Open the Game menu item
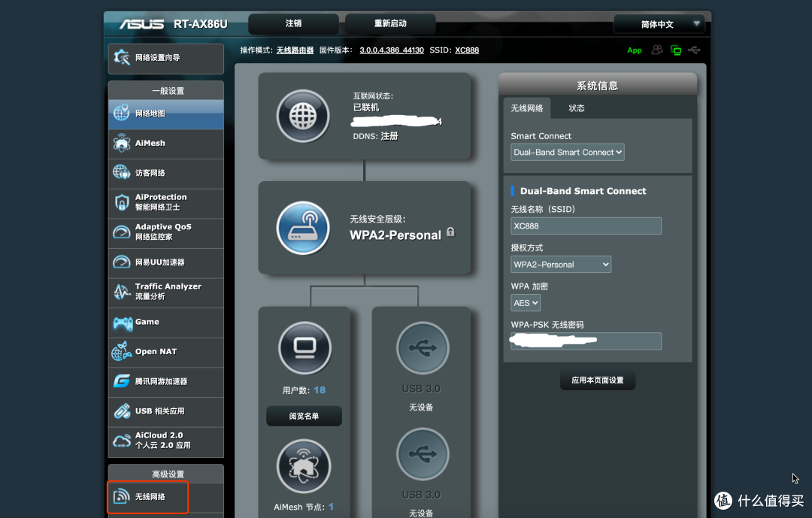This screenshot has height=518, width=812. (x=165, y=323)
